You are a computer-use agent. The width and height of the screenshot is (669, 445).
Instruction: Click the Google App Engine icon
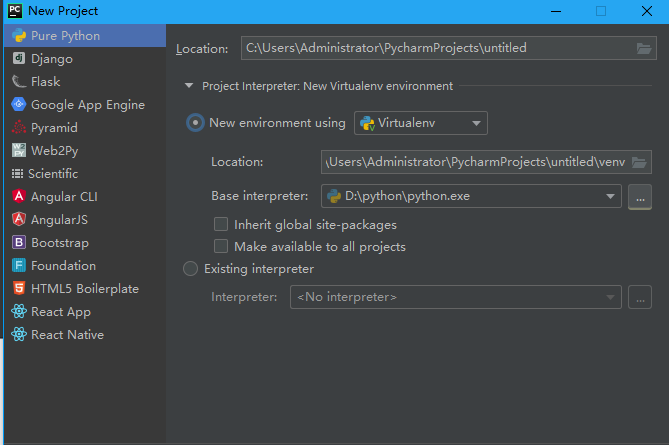pyautogui.click(x=19, y=105)
